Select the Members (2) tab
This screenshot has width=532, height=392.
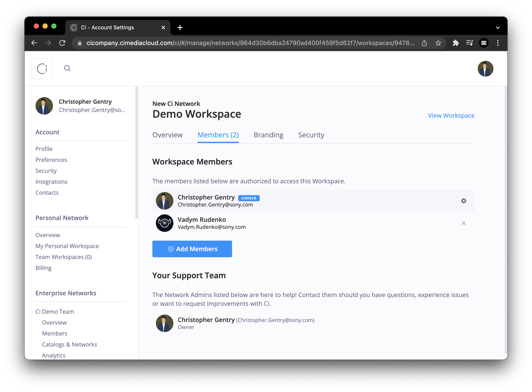click(218, 135)
